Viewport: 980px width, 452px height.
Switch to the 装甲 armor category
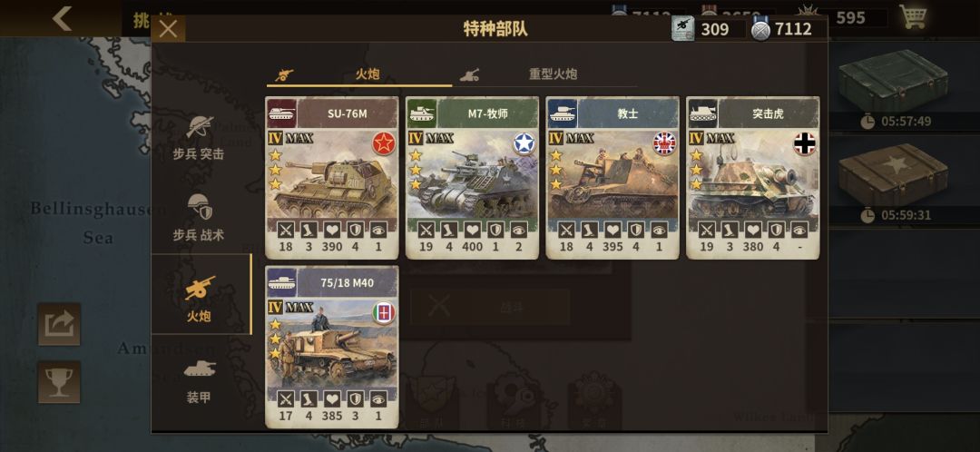199,380
